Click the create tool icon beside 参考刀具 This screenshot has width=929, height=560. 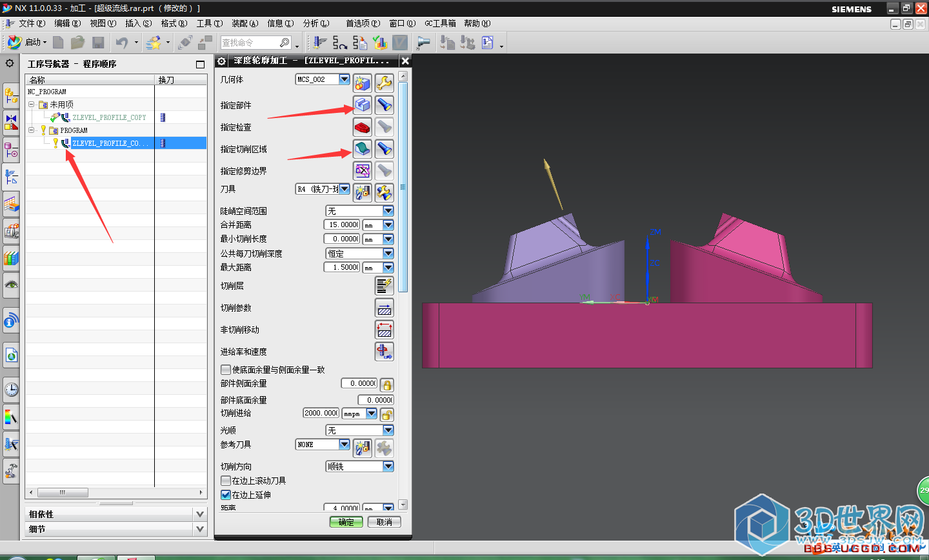click(x=363, y=448)
